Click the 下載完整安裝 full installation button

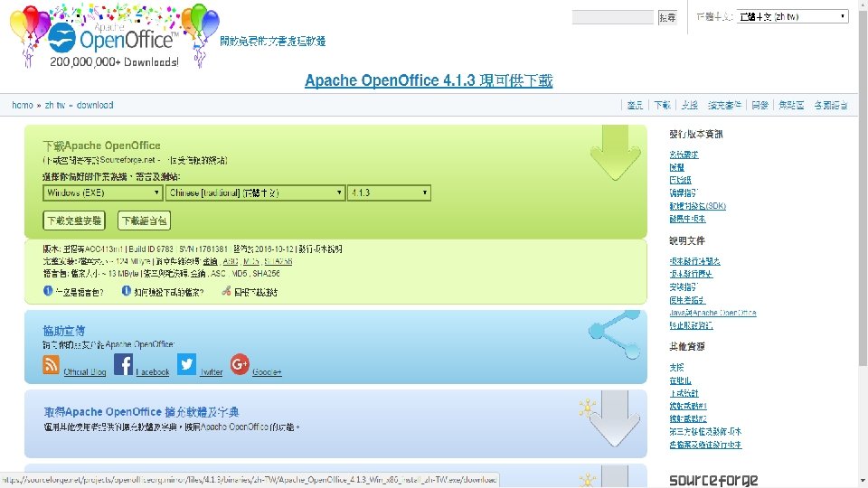tap(74, 221)
